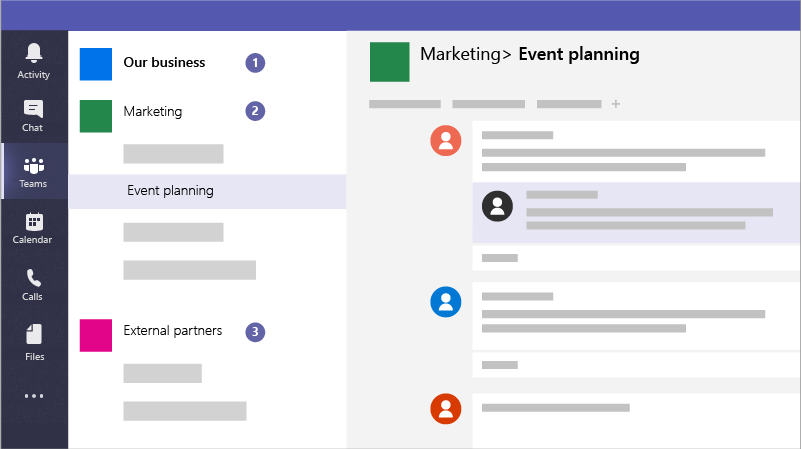Click the three-dot more apps icon
Viewport: 801px width, 449px height.
pyautogui.click(x=34, y=396)
